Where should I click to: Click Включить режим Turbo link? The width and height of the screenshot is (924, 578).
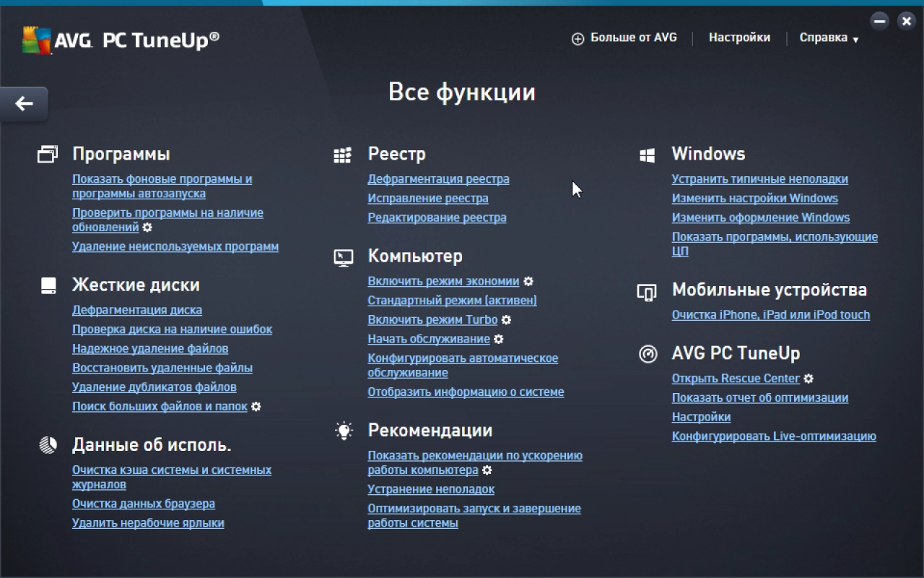[x=432, y=320]
